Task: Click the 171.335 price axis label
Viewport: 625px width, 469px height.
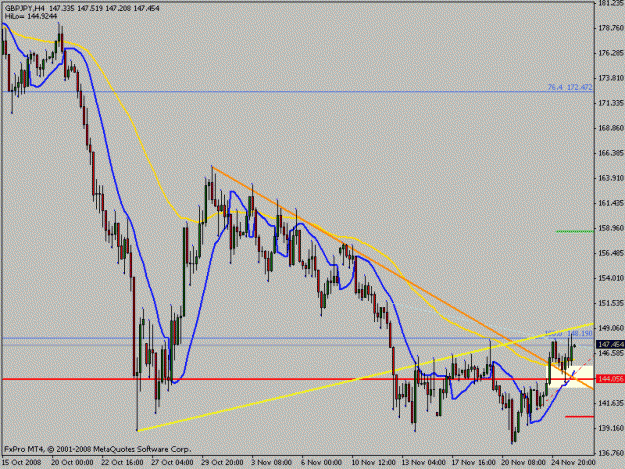Action: pyautogui.click(x=611, y=103)
